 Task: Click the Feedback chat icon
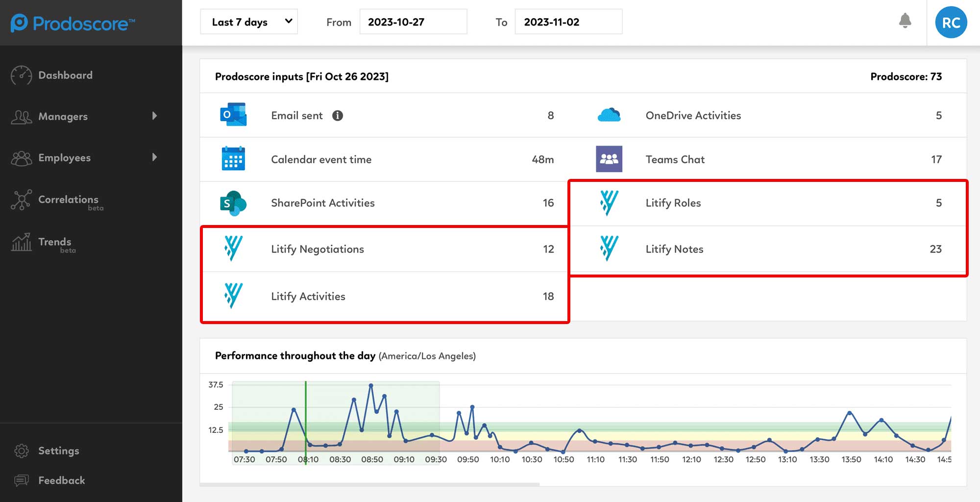click(x=21, y=480)
